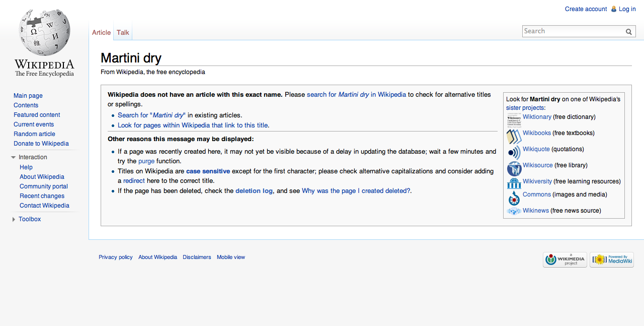The width and height of the screenshot is (644, 326).
Task: Click the Wikiversity logo icon
Action: tap(514, 183)
